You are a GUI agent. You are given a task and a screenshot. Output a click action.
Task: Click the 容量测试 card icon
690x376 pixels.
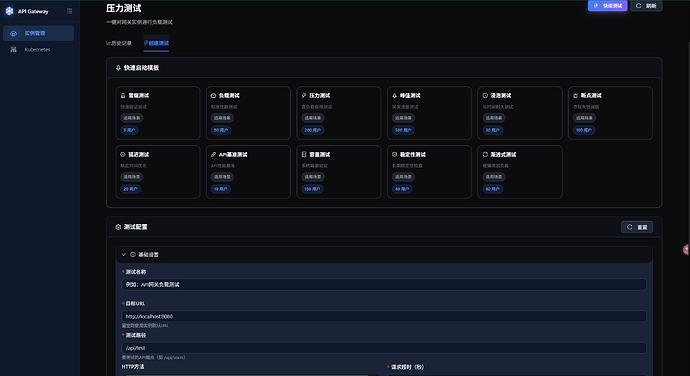[x=304, y=155]
